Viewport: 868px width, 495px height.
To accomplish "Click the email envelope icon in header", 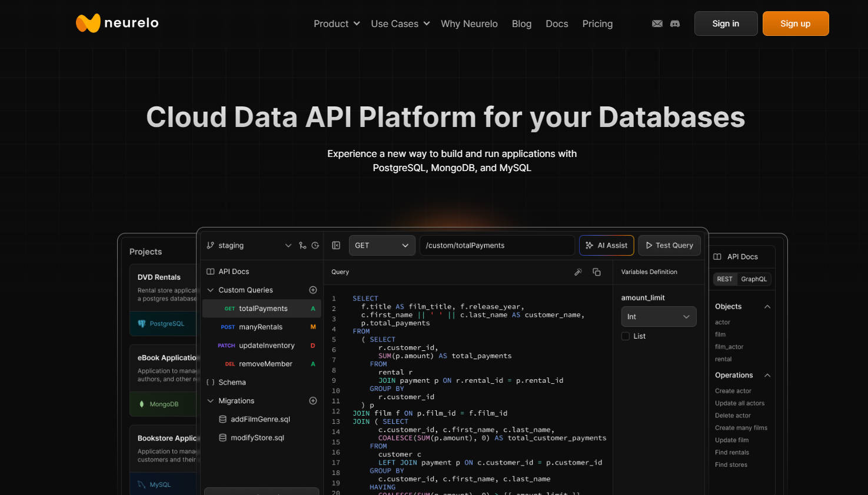I will [657, 24].
